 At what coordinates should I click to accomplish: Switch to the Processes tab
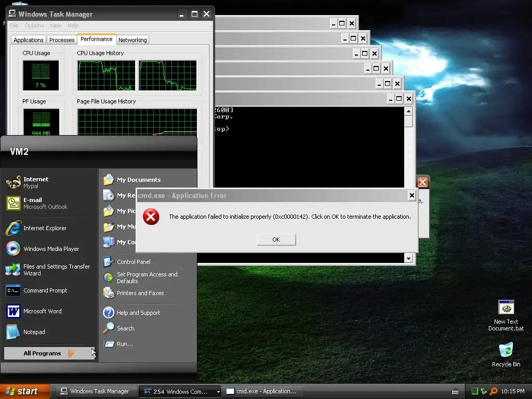62,39
